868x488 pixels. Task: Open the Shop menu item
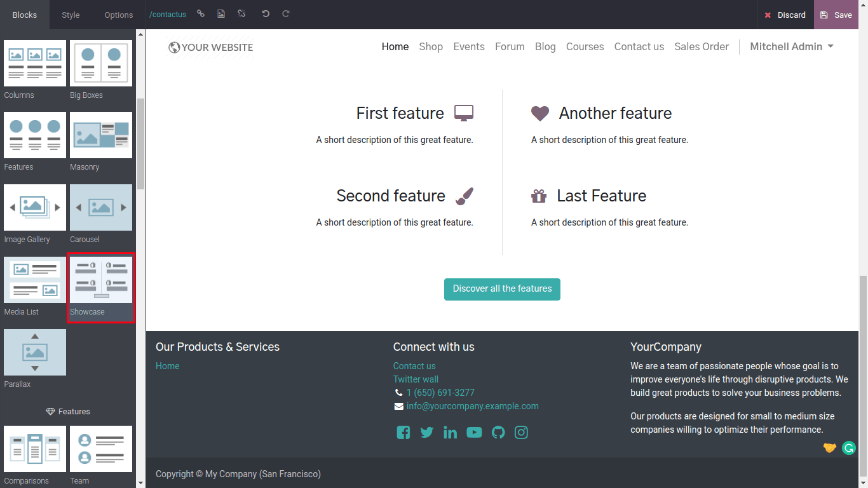coord(431,46)
